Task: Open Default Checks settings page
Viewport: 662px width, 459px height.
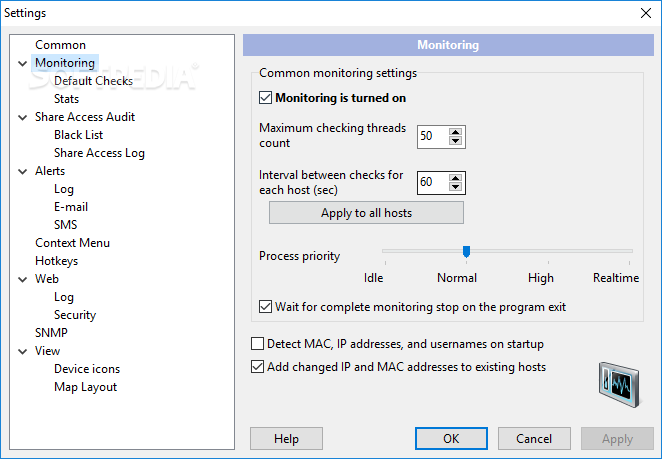Action: coord(93,81)
